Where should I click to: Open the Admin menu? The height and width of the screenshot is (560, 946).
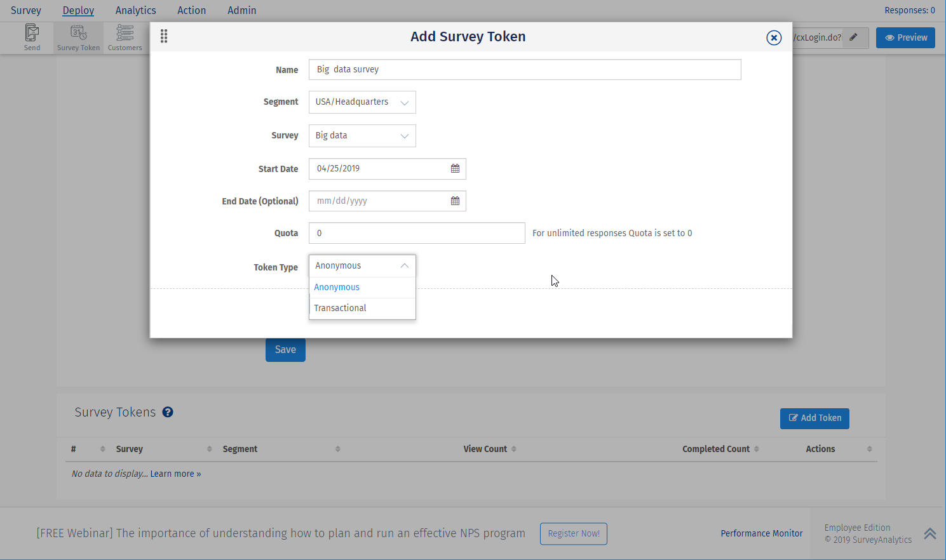coord(242,10)
